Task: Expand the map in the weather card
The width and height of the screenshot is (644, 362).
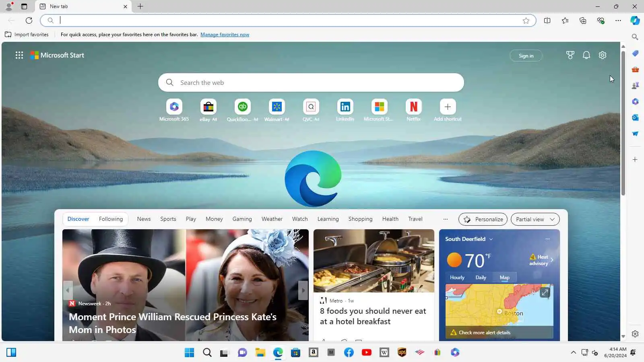Action: pyautogui.click(x=545, y=292)
